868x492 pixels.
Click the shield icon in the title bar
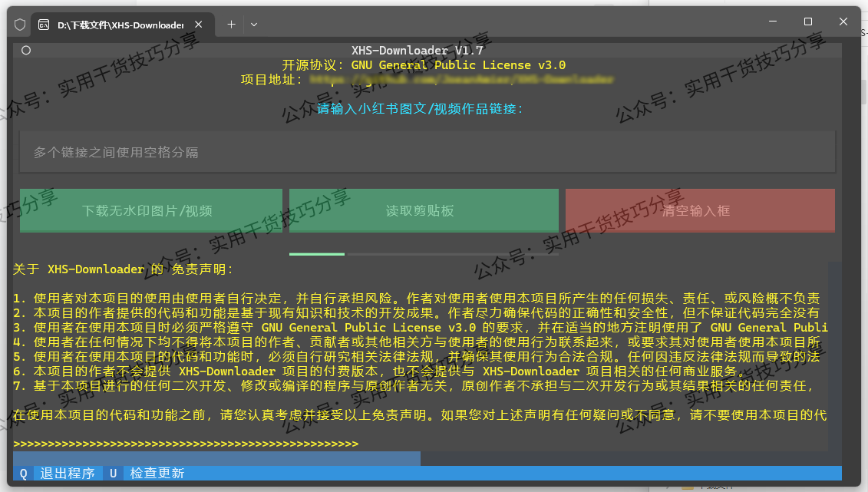(x=20, y=24)
